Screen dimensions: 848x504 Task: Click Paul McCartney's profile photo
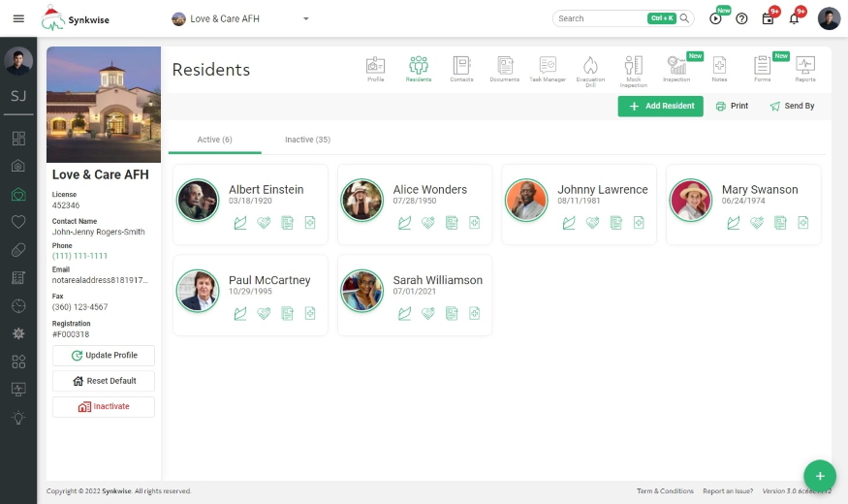(198, 291)
